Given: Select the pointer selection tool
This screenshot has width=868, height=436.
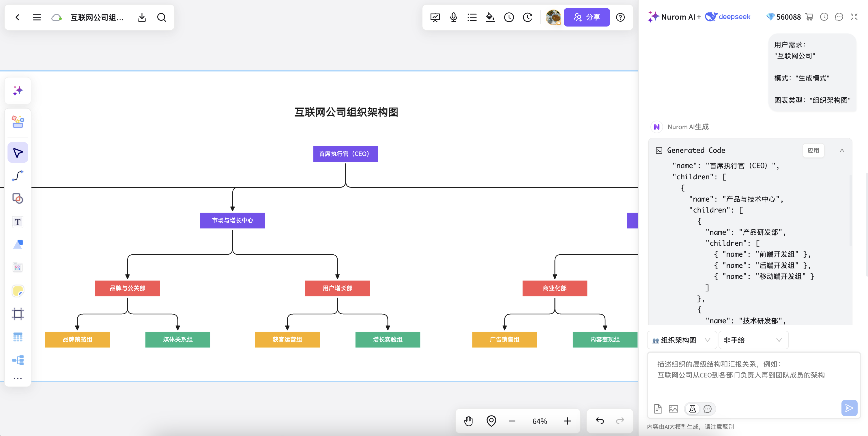Looking at the screenshot, I should coord(18,153).
